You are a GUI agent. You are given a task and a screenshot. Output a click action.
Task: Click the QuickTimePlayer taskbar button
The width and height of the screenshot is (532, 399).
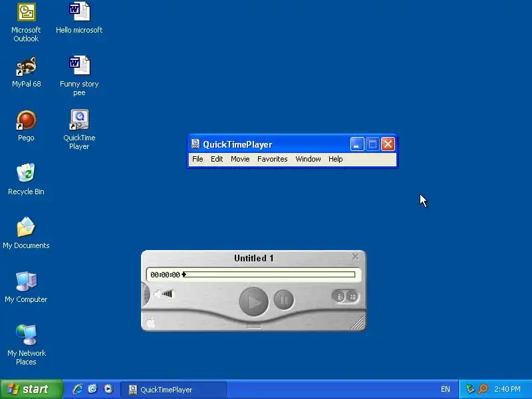click(x=174, y=390)
